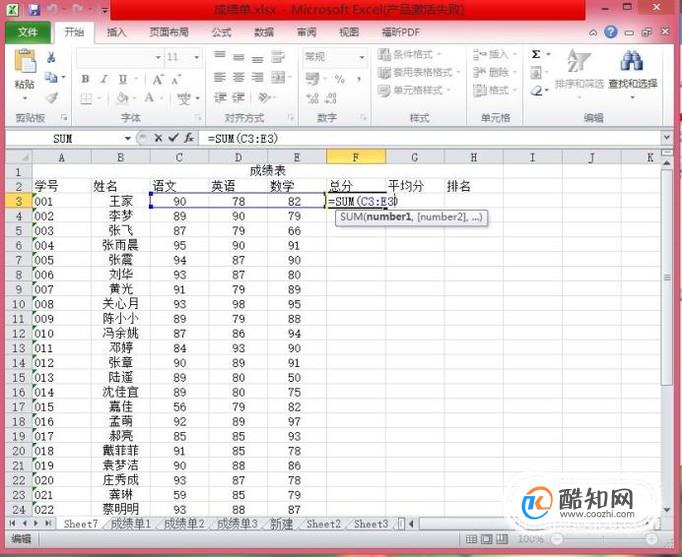This screenshot has height=557, width=682.
Task: Click the Decrease Indent icon
Action: tap(220, 97)
